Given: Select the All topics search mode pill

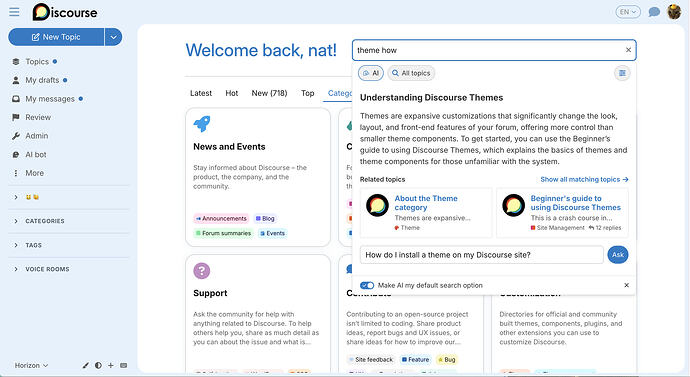Looking at the screenshot, I should coord(411,73).
